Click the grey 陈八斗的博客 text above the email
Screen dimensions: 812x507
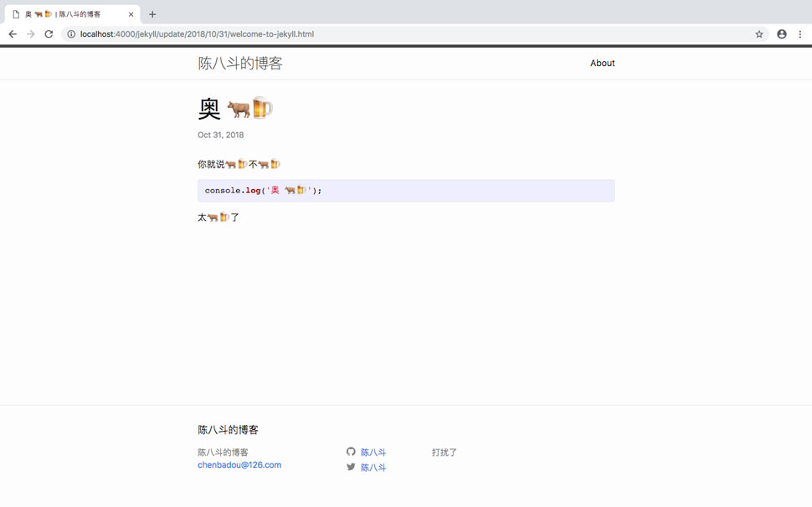[x=223, y=452]
